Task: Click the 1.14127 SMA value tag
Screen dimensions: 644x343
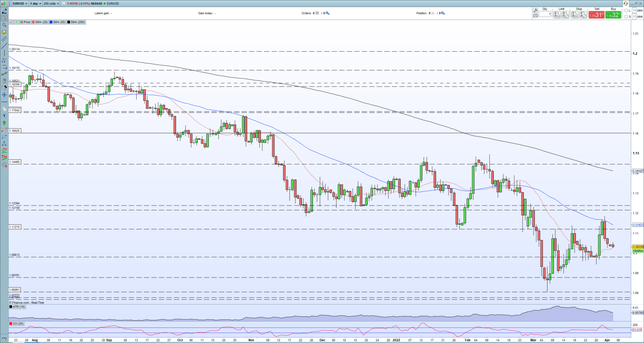Action: 638,171
